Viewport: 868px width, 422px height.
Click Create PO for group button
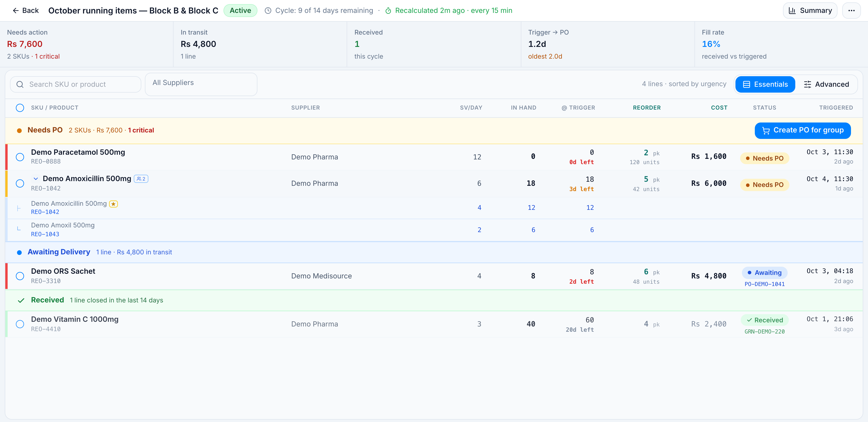803,130
